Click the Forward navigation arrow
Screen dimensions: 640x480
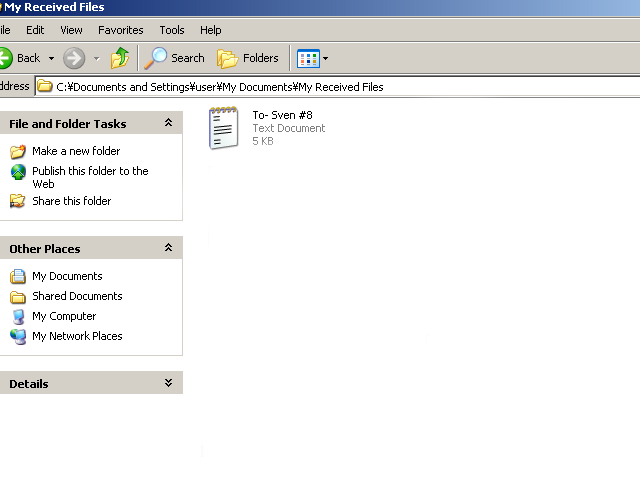(74, 58)
